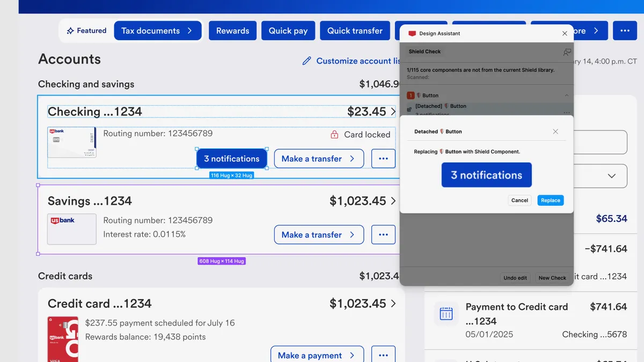Image resolution: width=644 pixels, height=362 pixels.
Task: Click the sparkle icon on the Featured tab
Action: point(70,31)
